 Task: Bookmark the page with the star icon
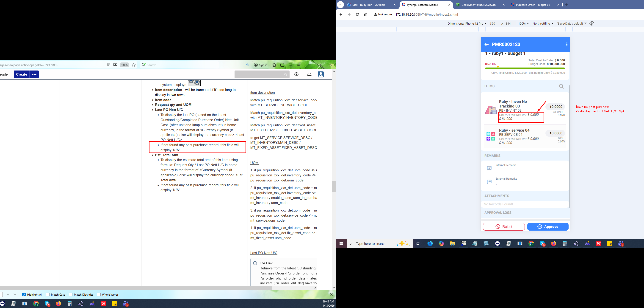click(134, 65)
